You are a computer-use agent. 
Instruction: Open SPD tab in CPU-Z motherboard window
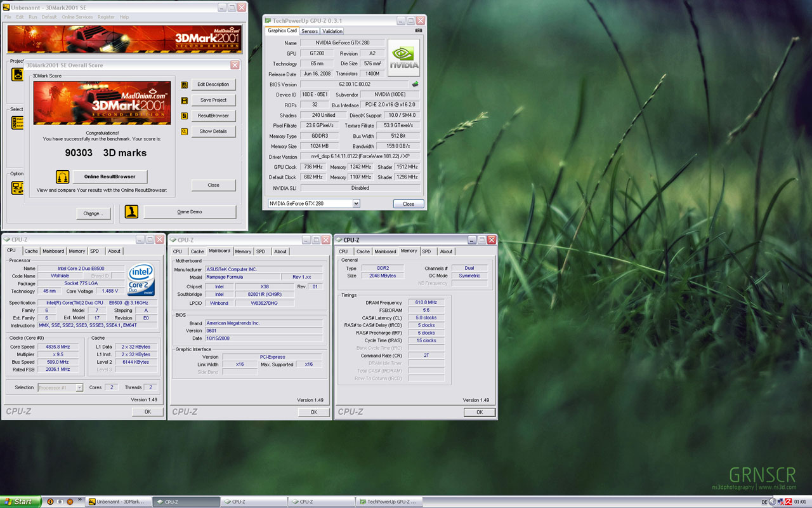261,251
